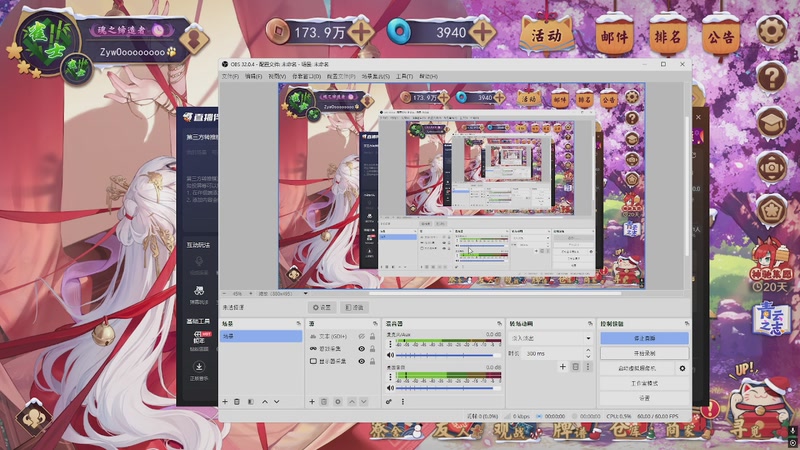Open OBS 停靠窗口(D) menu

click(x=306, y=76)
